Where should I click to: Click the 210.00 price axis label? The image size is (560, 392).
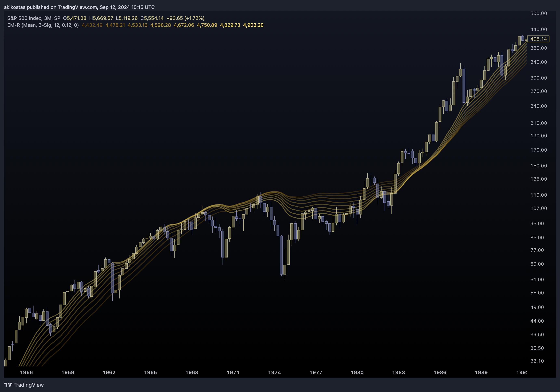pyautogui.click(x=538, y=123)
